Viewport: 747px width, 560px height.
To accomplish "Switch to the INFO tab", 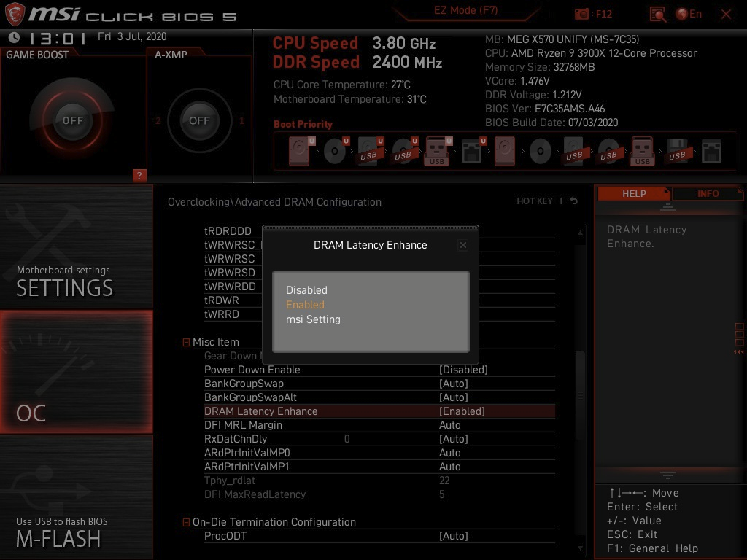I will click(708, 193).
